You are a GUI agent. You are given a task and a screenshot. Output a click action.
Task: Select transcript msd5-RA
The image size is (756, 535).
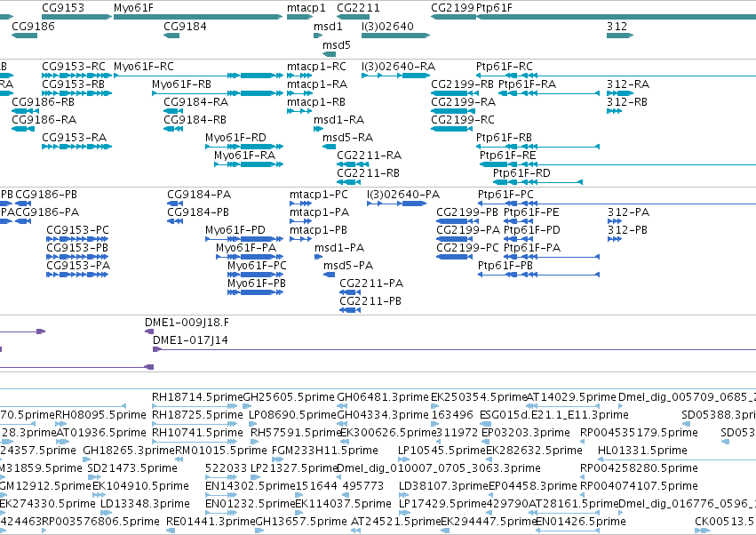[330, 147]
